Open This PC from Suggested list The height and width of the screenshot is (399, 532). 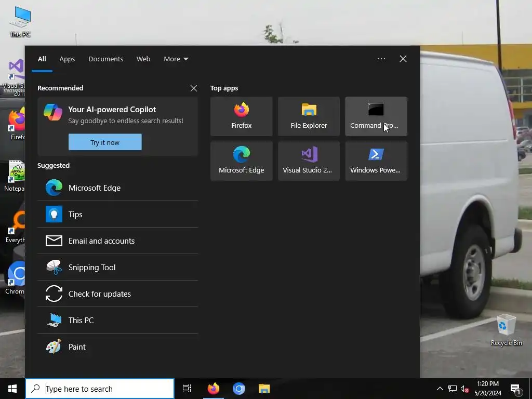118,320
